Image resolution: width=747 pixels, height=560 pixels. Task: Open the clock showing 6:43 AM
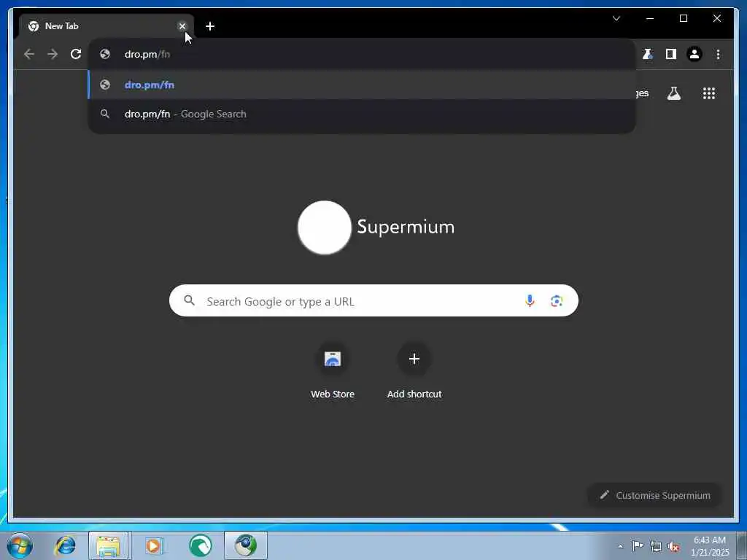click(710, 545)
